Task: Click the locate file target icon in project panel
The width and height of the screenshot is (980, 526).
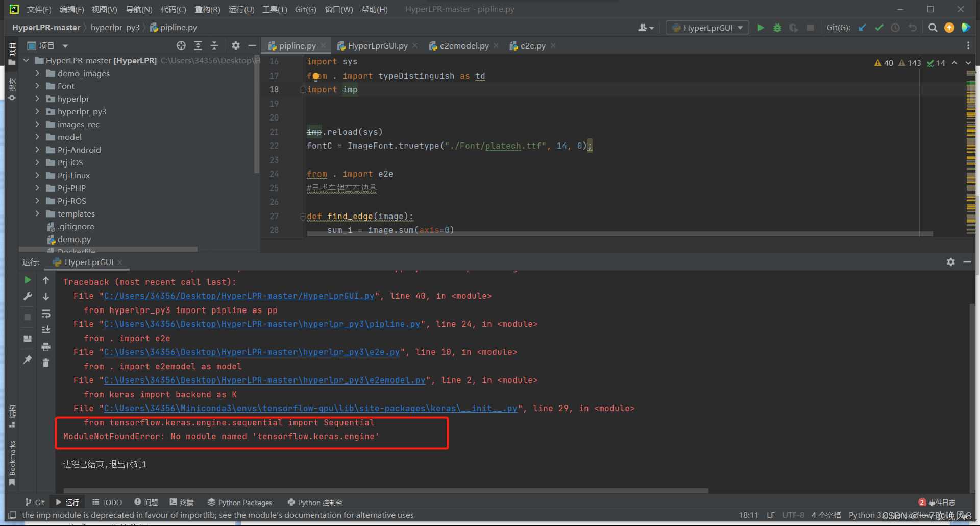Action: click(181, 45)
